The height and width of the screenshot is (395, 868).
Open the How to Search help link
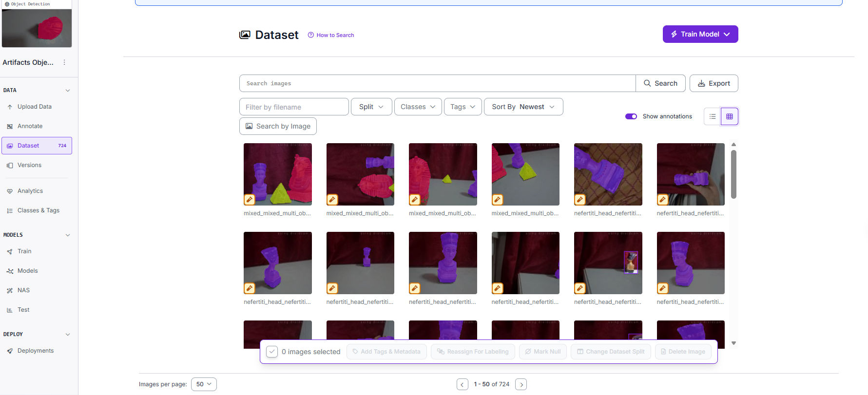point(331,35)
